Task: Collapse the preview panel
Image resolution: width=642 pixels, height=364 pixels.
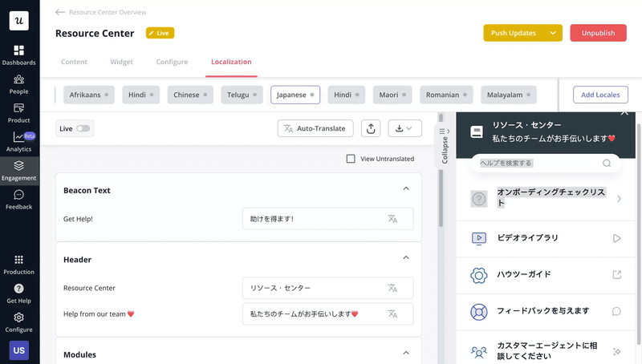Action: click(445, 146)
